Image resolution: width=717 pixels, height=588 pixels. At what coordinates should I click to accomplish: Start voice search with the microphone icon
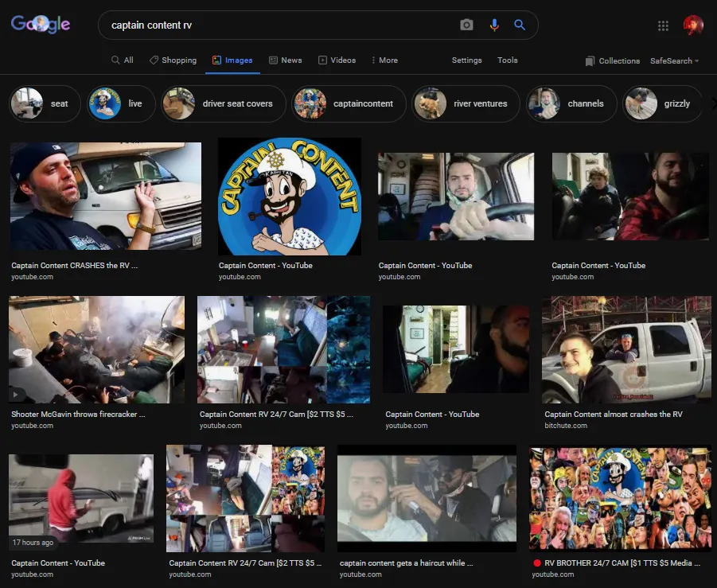494,25
